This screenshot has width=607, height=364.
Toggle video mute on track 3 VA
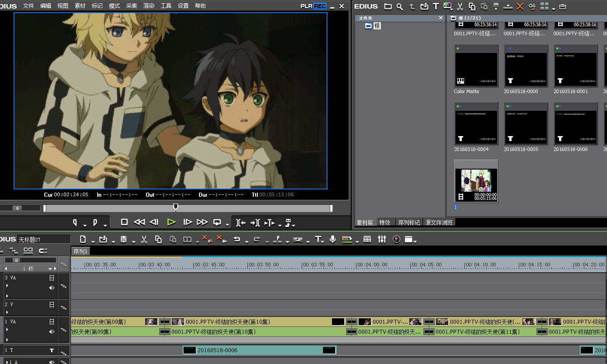tap(52, 278)
